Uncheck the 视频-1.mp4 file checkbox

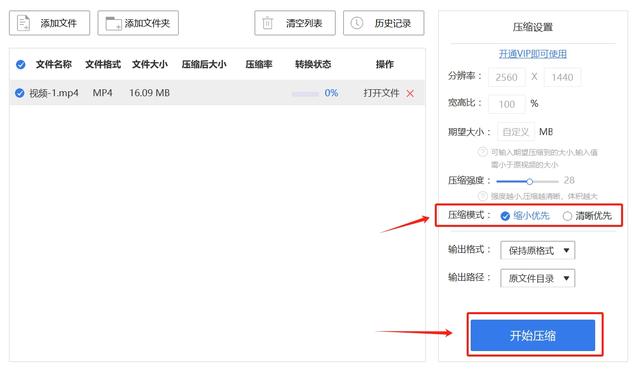(x=19, y=93)
